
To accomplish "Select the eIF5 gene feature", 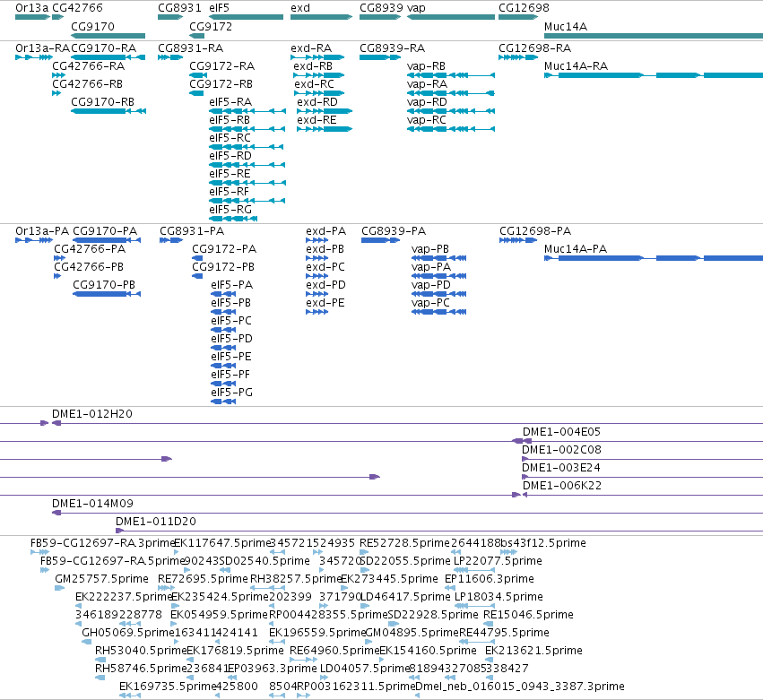I will click(x=247, y=17).
